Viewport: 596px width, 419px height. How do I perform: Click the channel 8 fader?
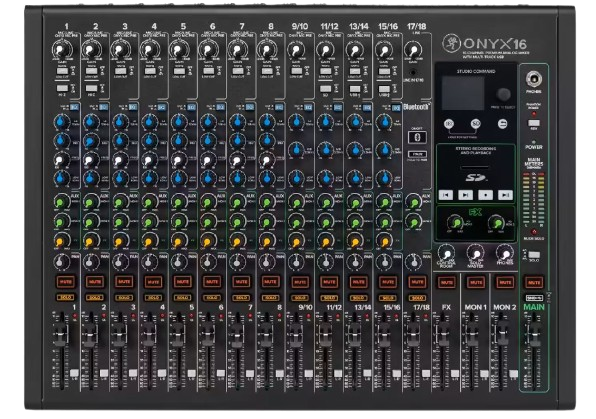(x=266, y=335)
